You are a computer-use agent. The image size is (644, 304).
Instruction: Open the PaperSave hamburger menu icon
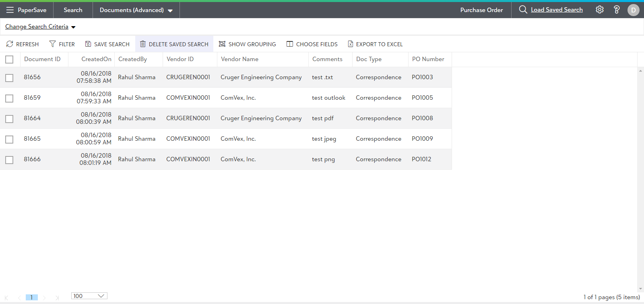click(10, 10)
